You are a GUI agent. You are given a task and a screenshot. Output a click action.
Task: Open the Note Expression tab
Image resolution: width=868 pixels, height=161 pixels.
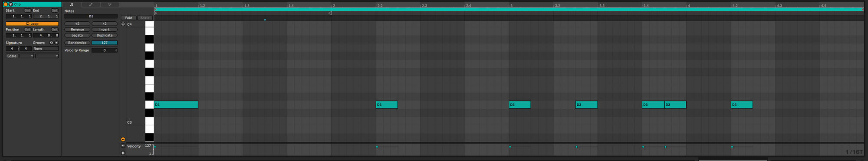[x=109, y=4]
